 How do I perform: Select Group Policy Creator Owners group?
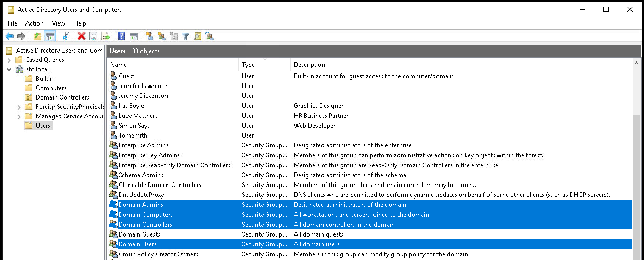tap(370, 254)
